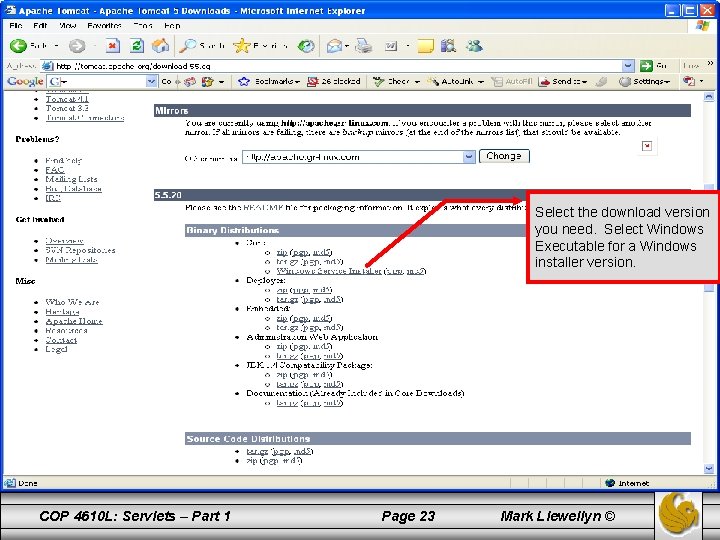Click the Mail envelope icon
The image size is (720, 540).
point(334,46)
